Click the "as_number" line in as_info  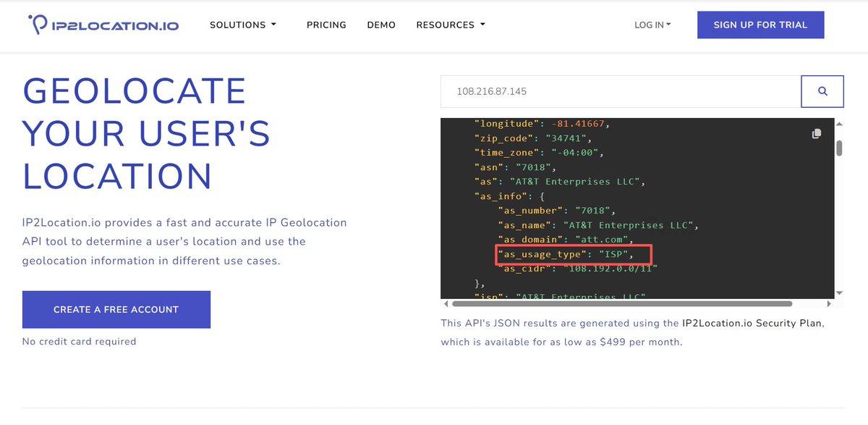556,210
